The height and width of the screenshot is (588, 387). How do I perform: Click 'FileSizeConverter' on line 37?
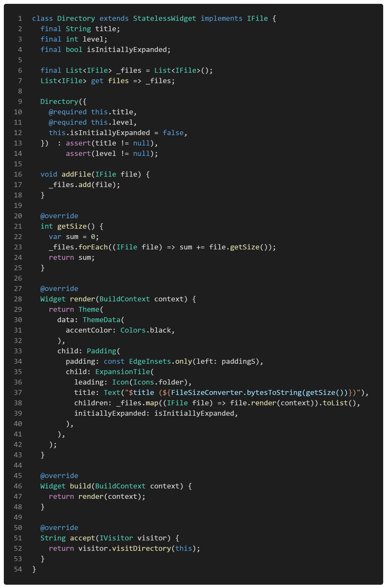click(207, 393)
